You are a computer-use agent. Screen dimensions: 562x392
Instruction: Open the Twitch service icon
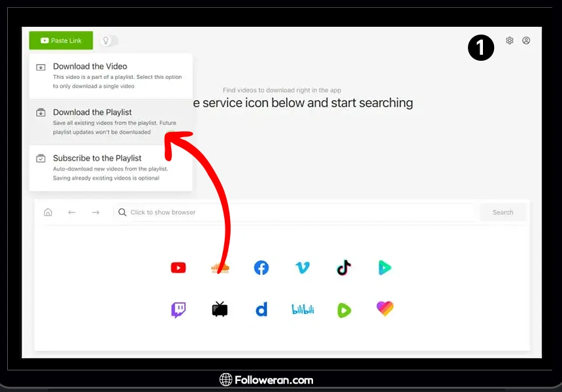tap(178, 309)
